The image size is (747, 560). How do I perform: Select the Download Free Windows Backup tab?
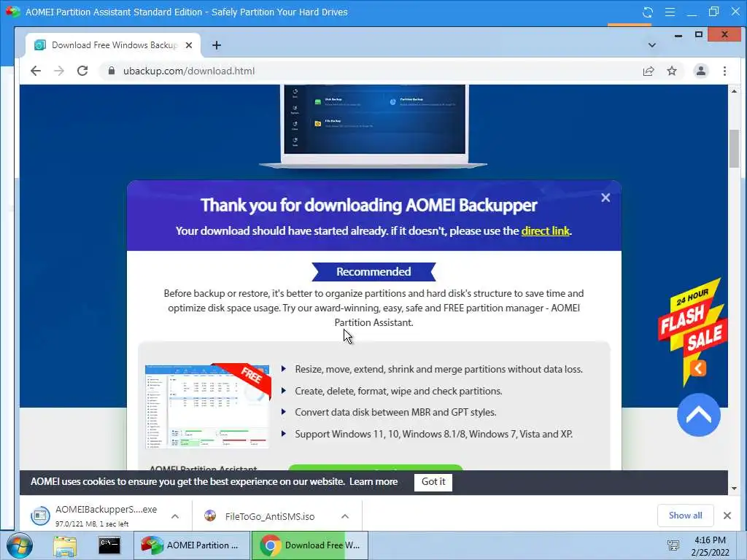coord(113,45)
